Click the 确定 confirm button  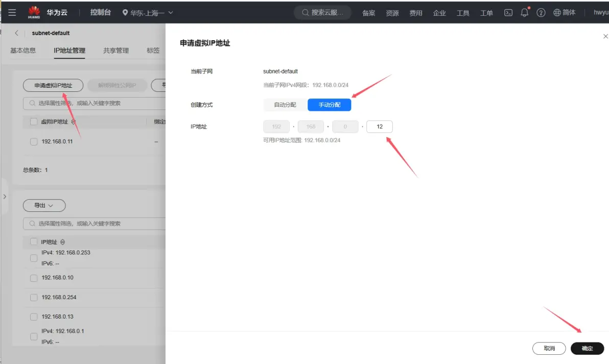(587, 349)
